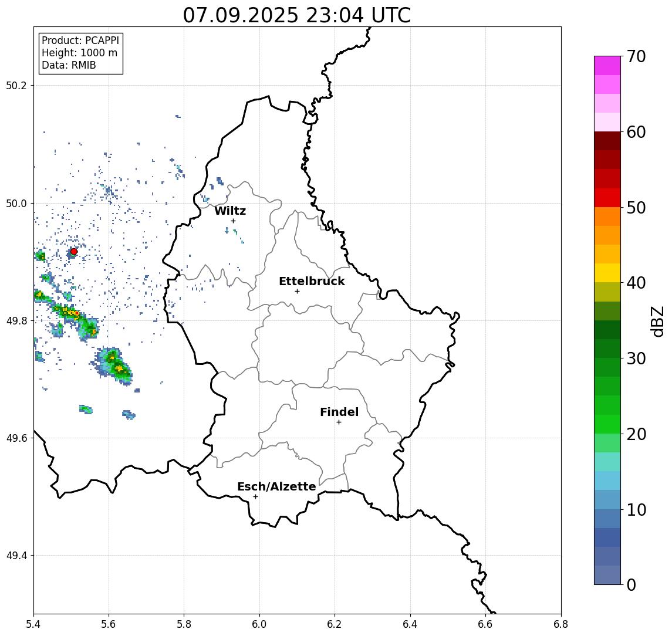Click the 10 tick label on colorbar
The height and width of the screenshot is (636, 672).
click(x=636, y=509)
